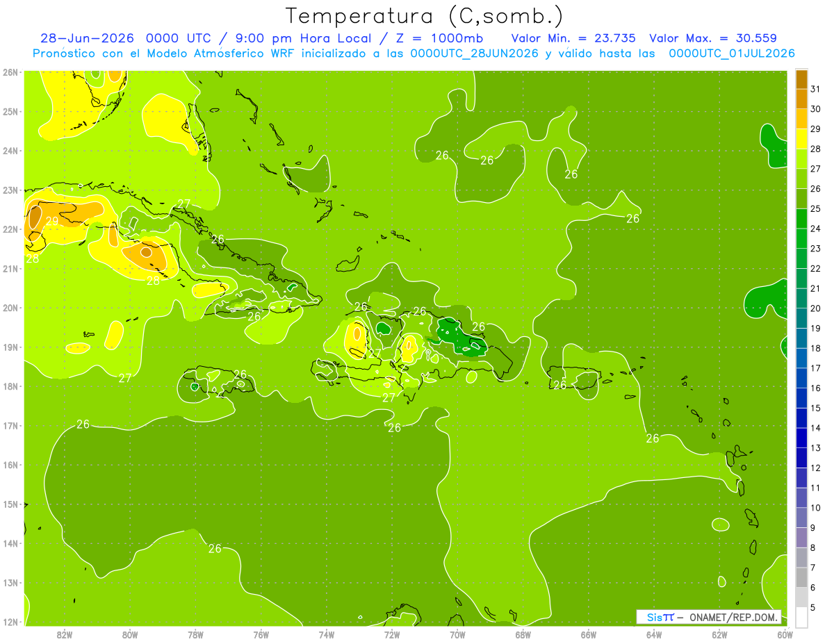Click the 16N latitude label
Image resolution: width=834 pixels, height=644 pixels.
(10, 465)
